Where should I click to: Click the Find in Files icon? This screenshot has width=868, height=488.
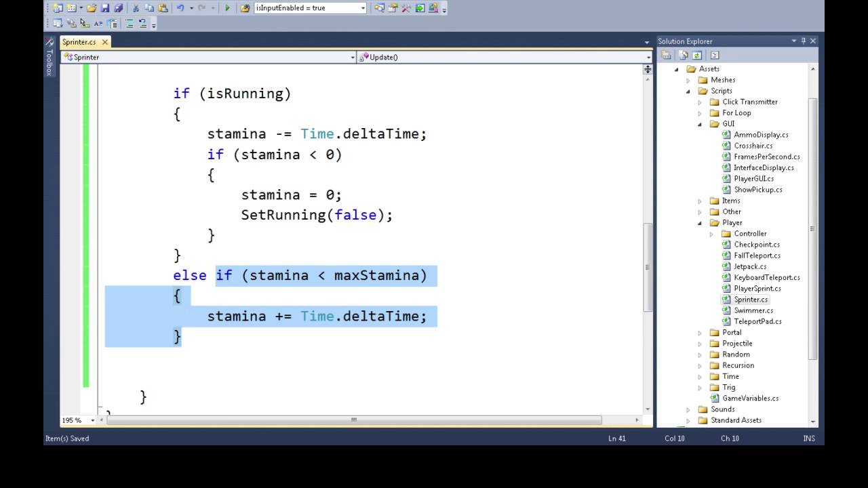pyautogui.click(x=245, y=8)
